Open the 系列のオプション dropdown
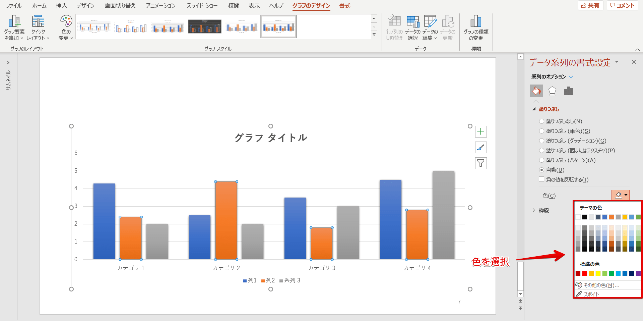This screenshot has height=321, width=644. click(571, 77)
